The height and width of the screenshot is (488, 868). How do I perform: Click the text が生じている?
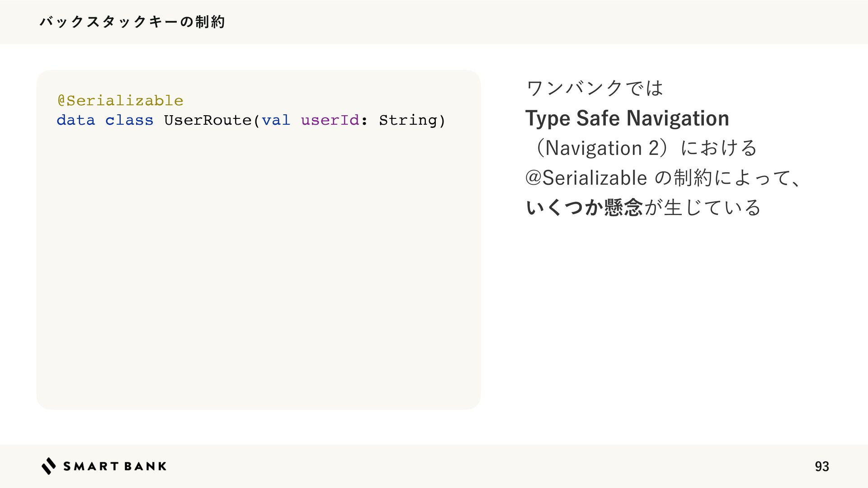703,207
